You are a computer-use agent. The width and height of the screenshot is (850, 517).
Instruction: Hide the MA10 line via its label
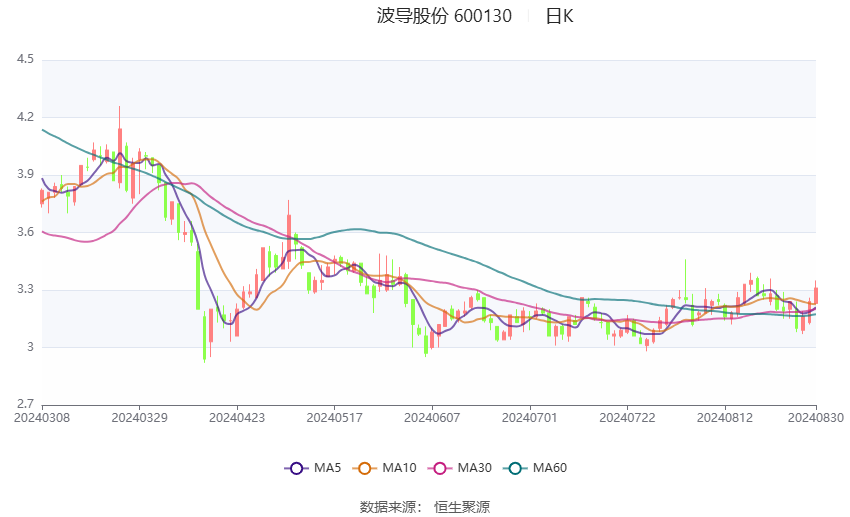tap(400, 467)
